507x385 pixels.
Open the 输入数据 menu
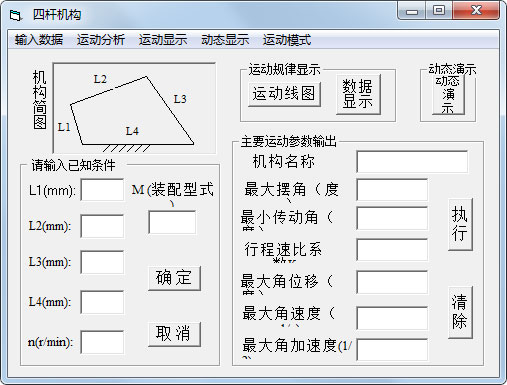click(39, 40)
